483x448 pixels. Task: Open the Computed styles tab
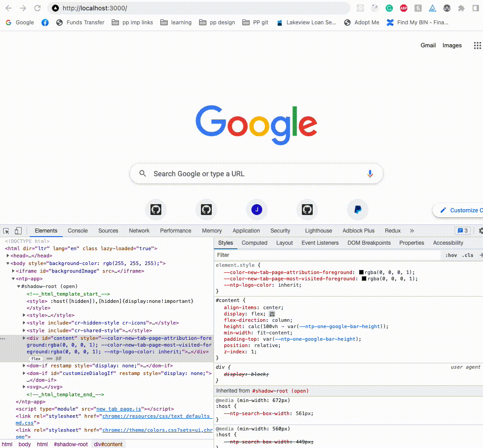(255, 243)
